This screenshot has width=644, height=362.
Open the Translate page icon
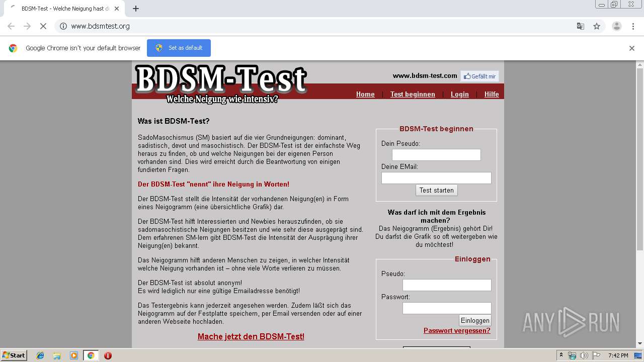tap(580, 26)
